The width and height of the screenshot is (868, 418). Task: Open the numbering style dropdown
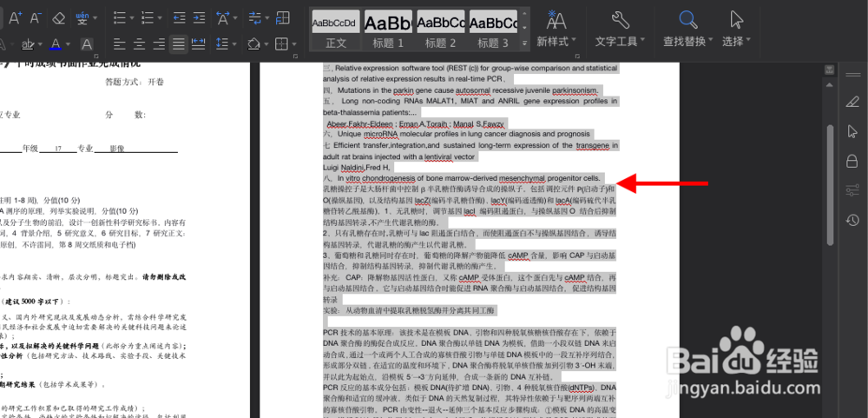click(x=160, y=18)
